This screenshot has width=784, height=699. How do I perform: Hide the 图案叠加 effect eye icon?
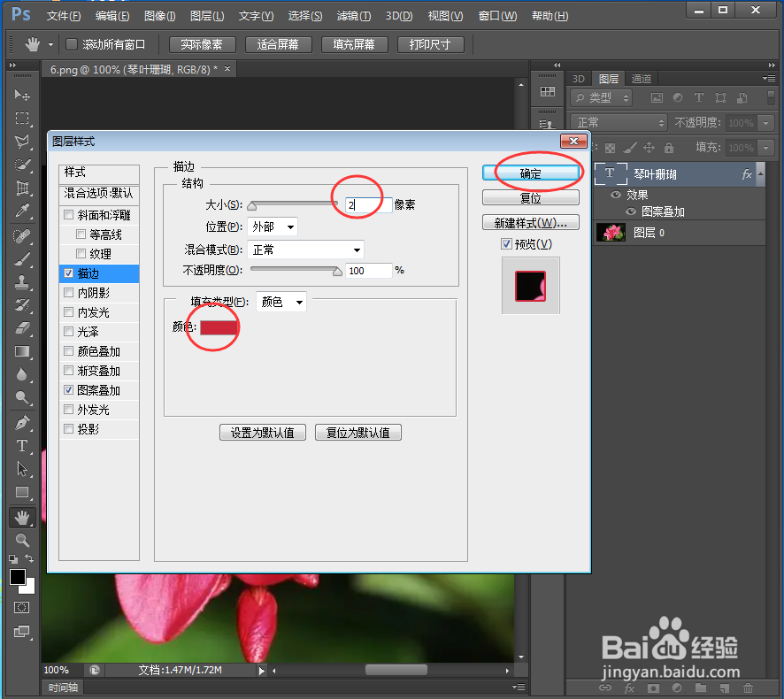[631, 211]
